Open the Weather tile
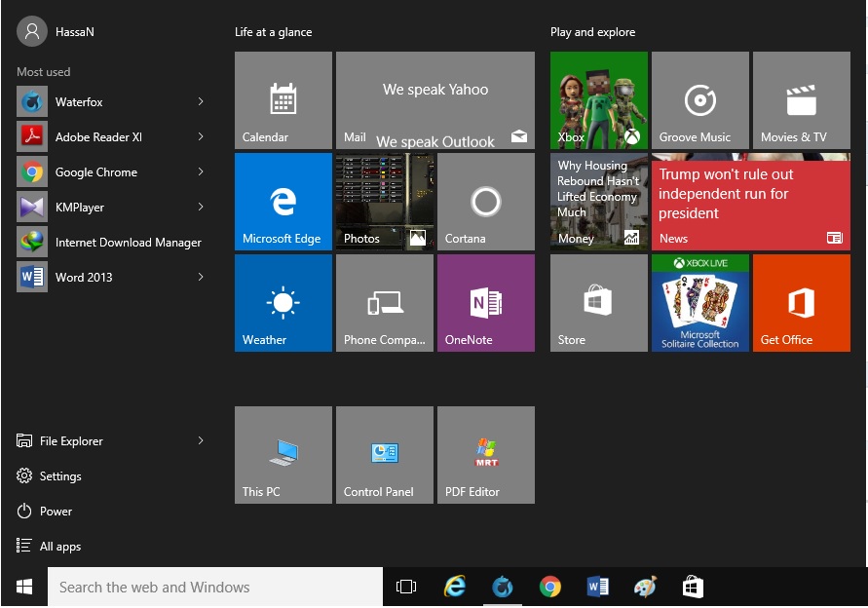This screenshot has width=868, height=608. click(x=283, y=303)
